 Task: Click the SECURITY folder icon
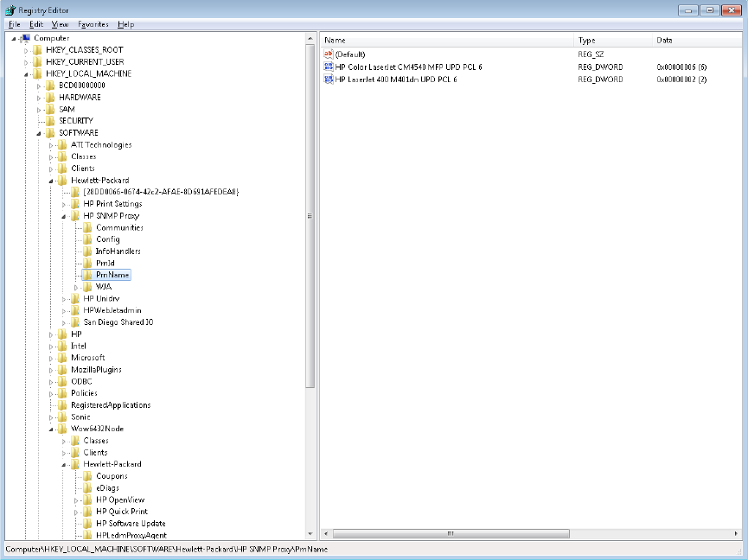[x=50, y=121]
